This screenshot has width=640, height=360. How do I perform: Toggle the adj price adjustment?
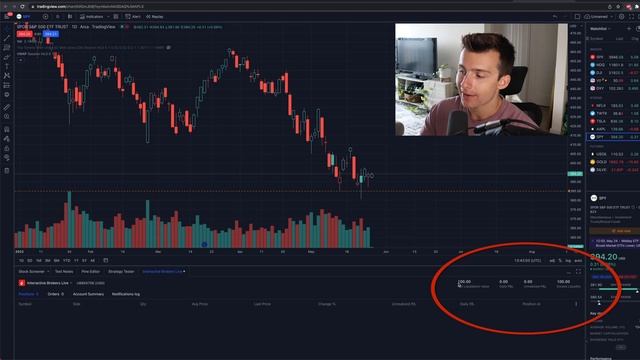pyautogui.click(x=552, y=260)
